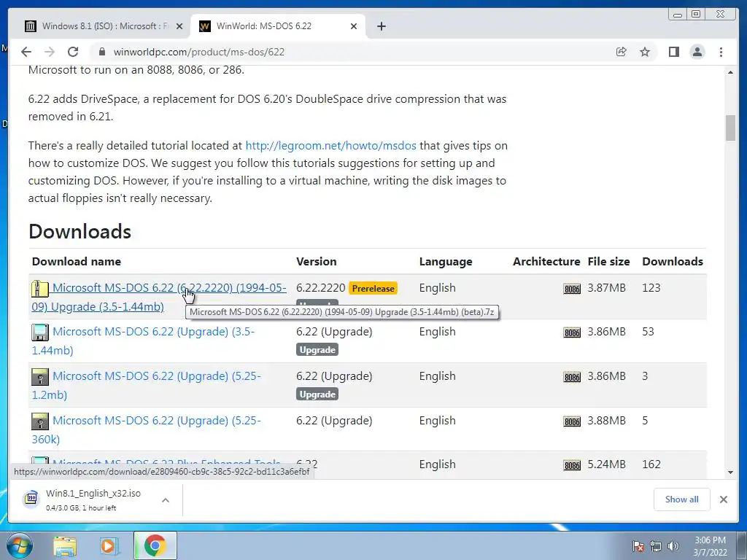The height and width of the screenshot is (560, 747).
Task: Click the Architecture column header
Action: 546,262
